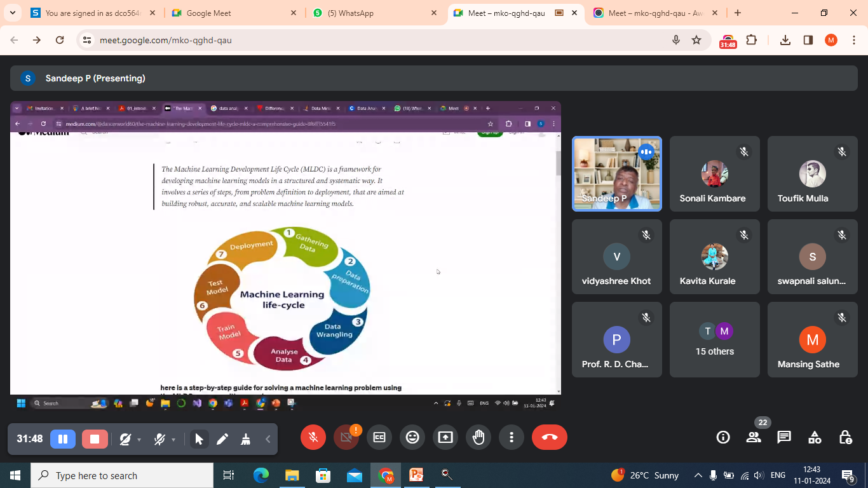Open Chrome profile M avatar
The image size is (868, 488).
[x=831, y=40]
